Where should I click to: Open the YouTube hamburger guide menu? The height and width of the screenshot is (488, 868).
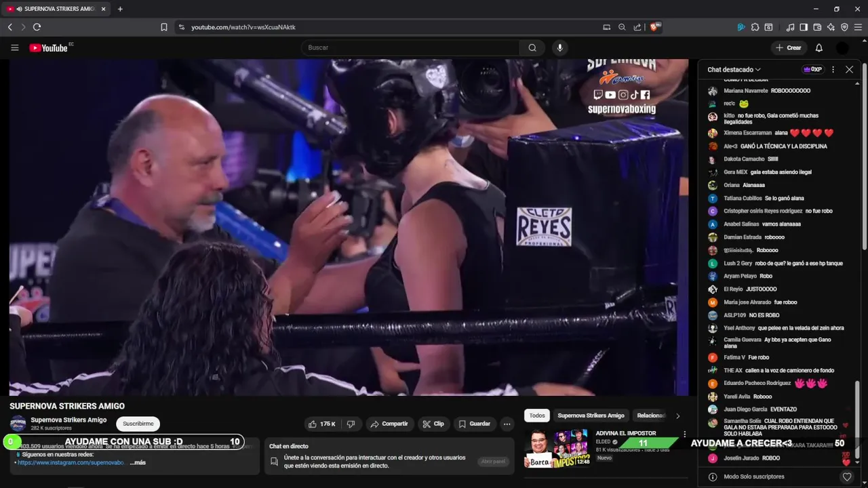pos(14,47)
